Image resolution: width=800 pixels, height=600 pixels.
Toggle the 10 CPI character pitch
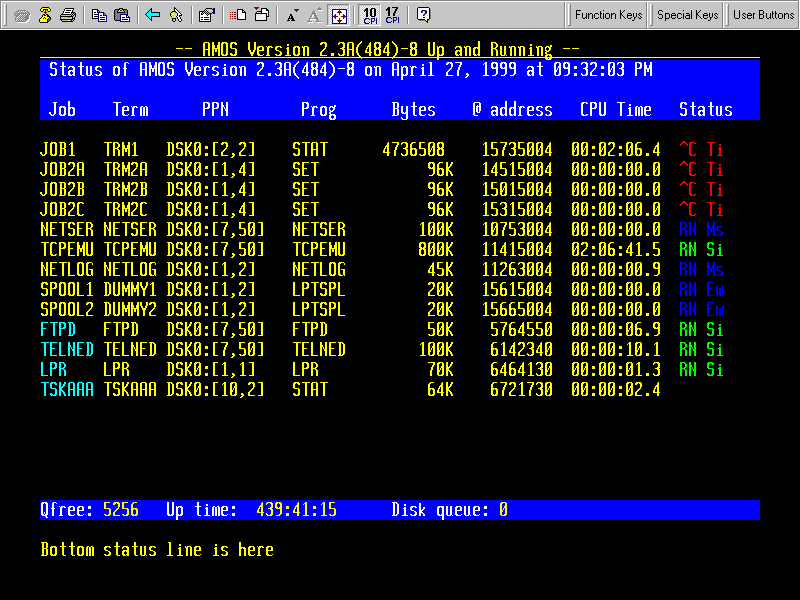click(x=370, y=15)
